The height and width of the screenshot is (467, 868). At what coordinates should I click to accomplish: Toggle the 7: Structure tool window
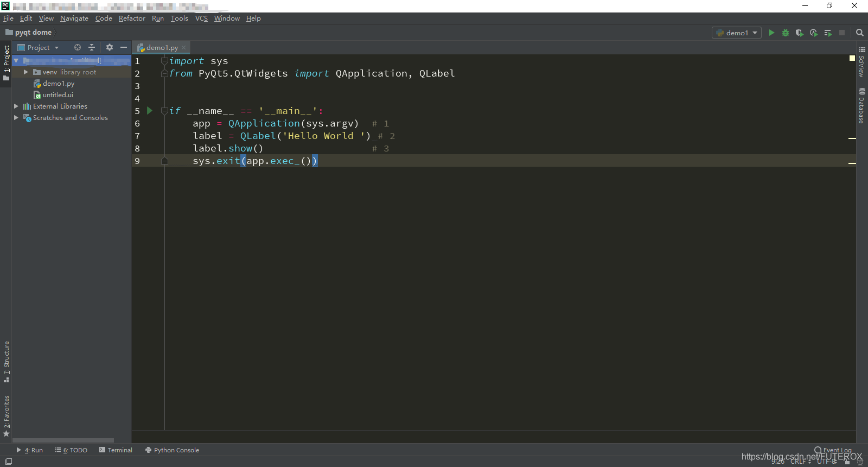coord(7,362)
